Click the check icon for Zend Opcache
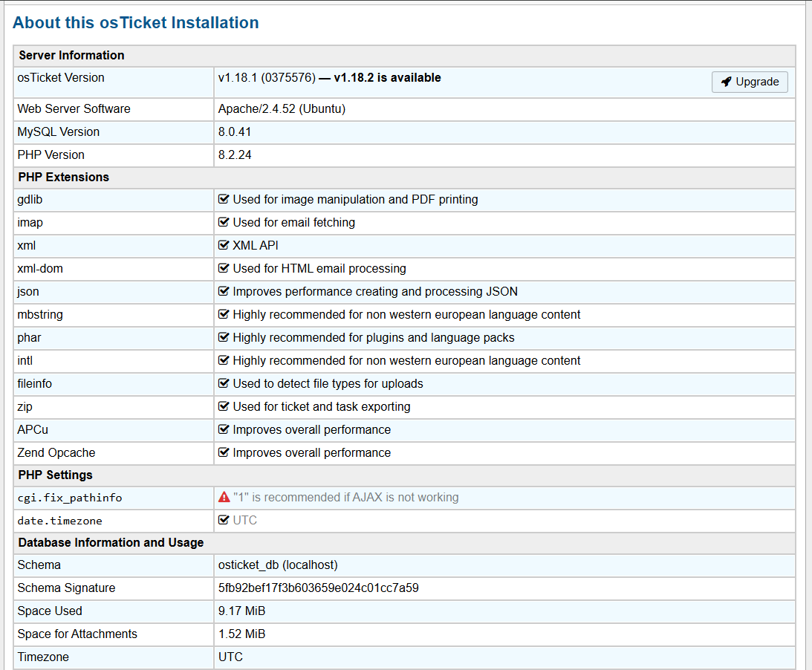This screenshot has height=670, width=812. tap(224, 452)
